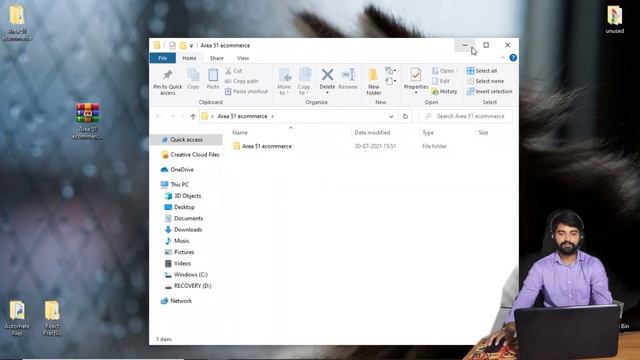Go up one folder level

193,116
